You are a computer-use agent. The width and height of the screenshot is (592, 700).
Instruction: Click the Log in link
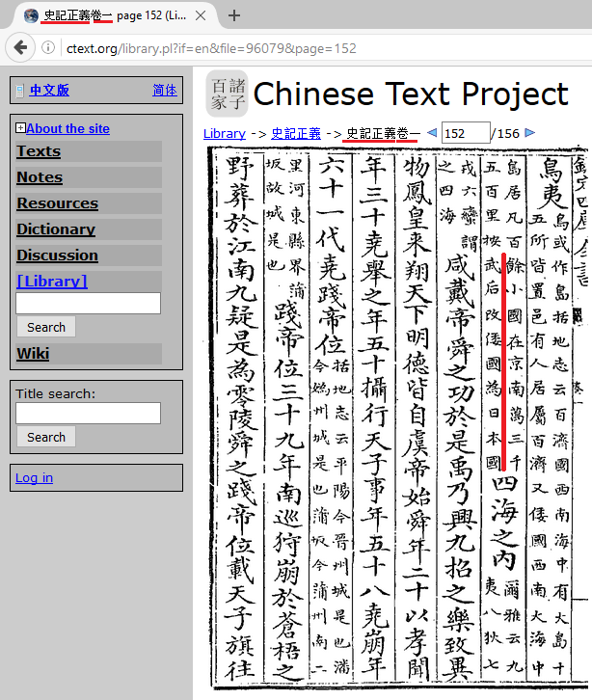click(34, 477)
